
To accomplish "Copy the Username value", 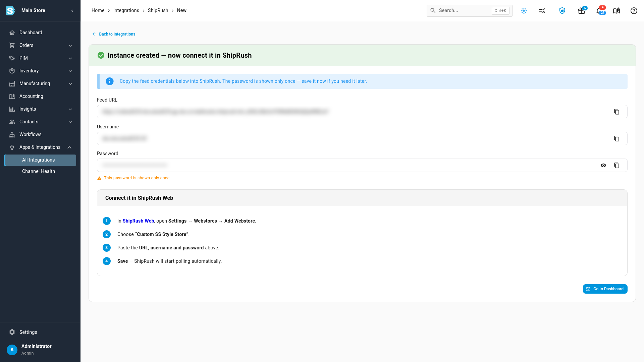I will coord(616,138).
